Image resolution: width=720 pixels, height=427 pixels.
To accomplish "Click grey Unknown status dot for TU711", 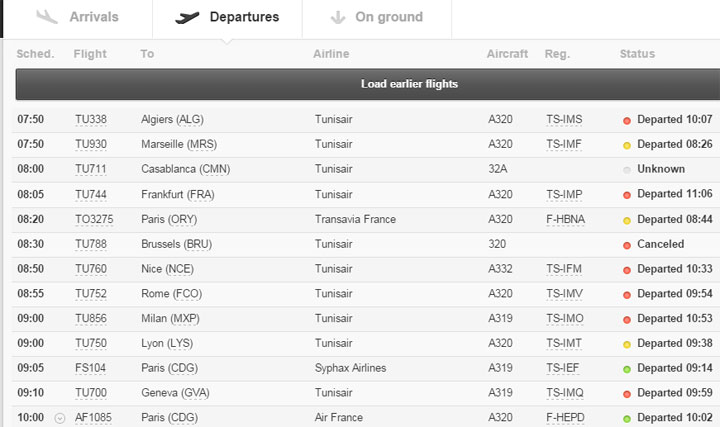I will pos(627,170).
